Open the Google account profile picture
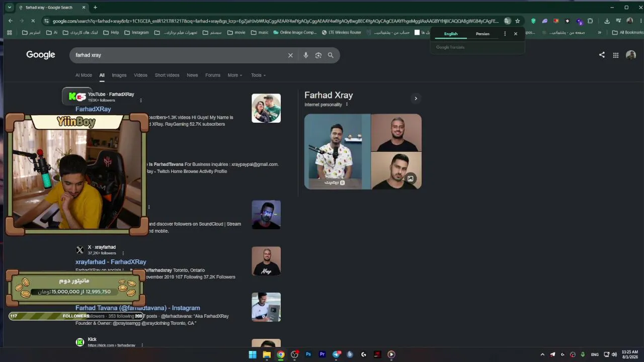Viewport: 644px width, 362px height. (x=630, y=55)
